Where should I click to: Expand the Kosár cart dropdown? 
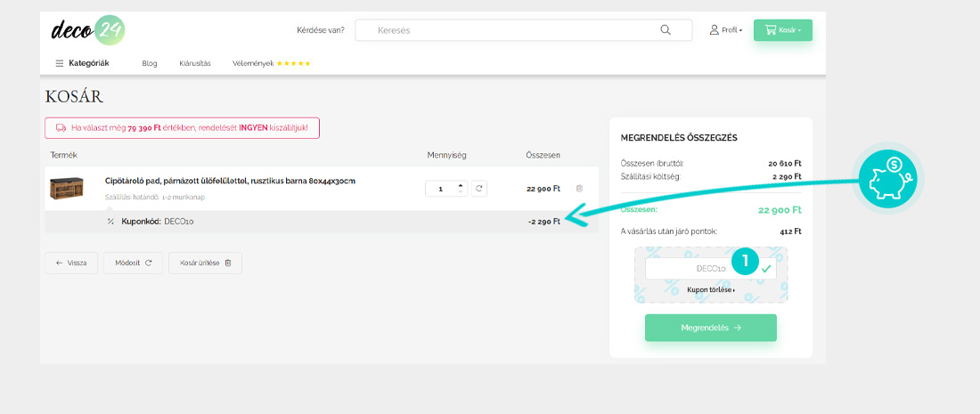782,30
